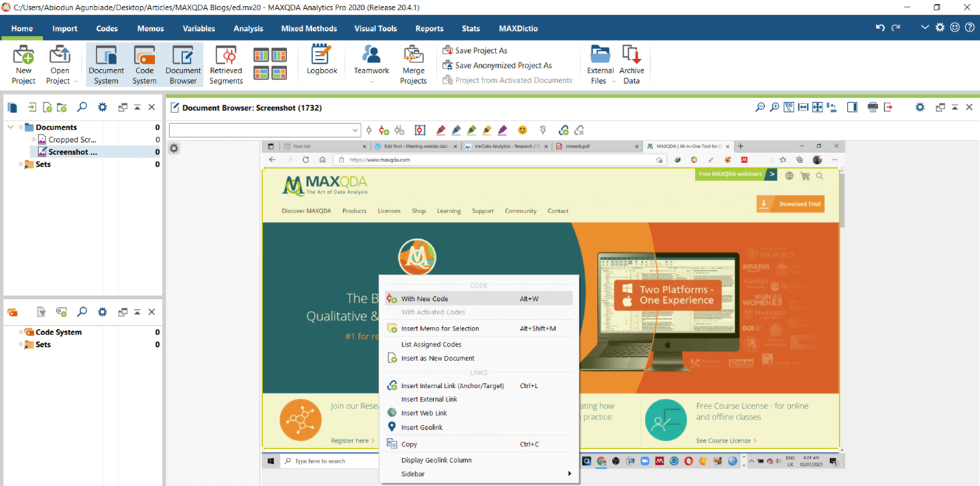Click the new document icon in Document System
Image resolution: width=980 pixels, height=486 pixels.
tap(47, 108)
